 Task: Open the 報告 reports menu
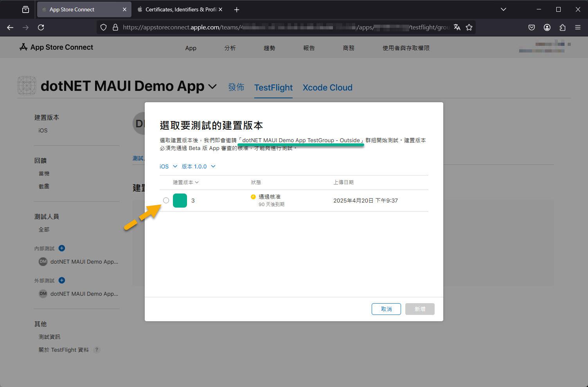(309, 48)
